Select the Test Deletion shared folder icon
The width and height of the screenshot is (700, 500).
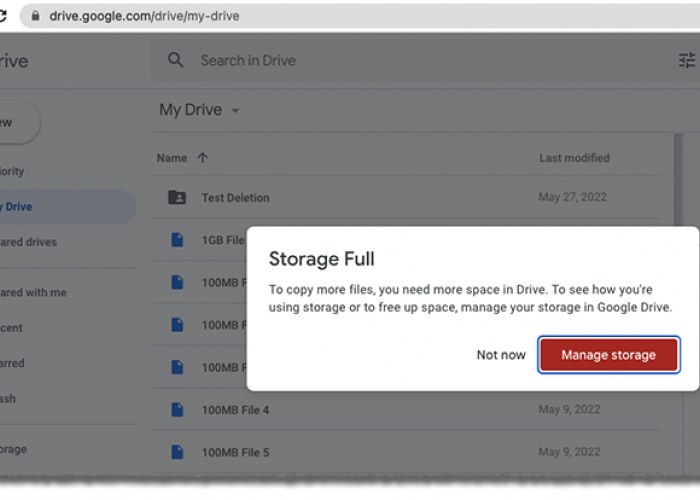(177, 197)
